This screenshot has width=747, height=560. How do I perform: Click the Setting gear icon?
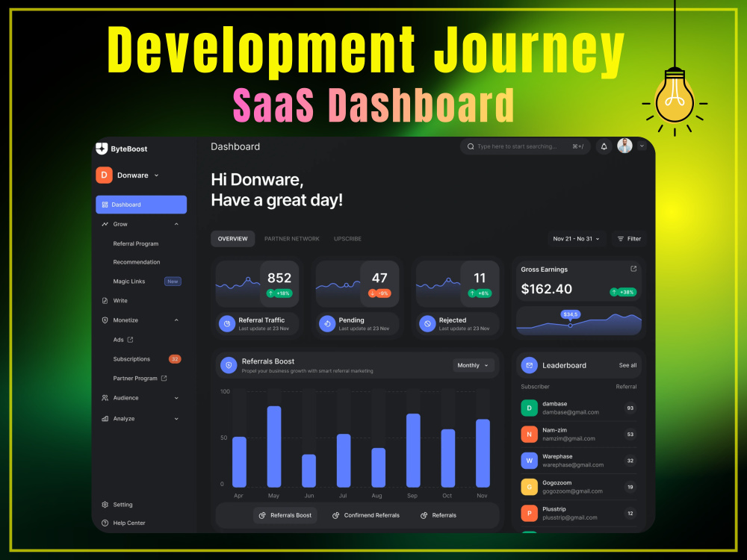click(105, 504)
